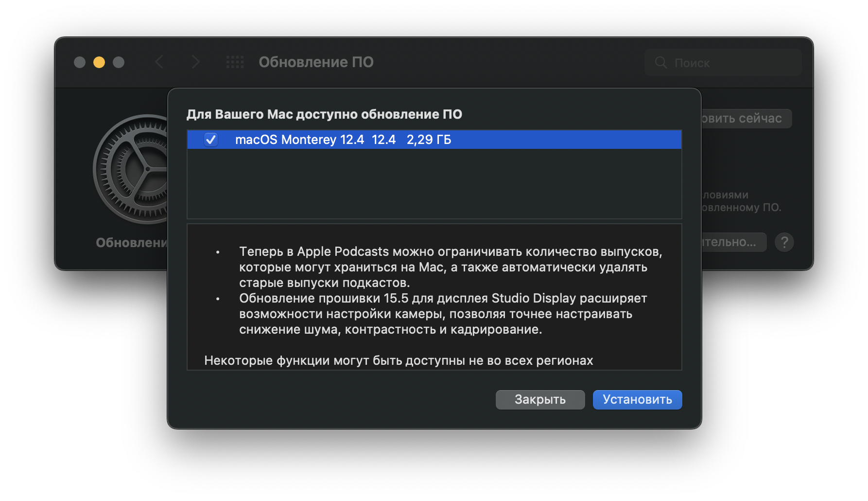The image size is (868, 501).
Task: Click the partially hidden Дополнительно button
Action: click(733, 242)
